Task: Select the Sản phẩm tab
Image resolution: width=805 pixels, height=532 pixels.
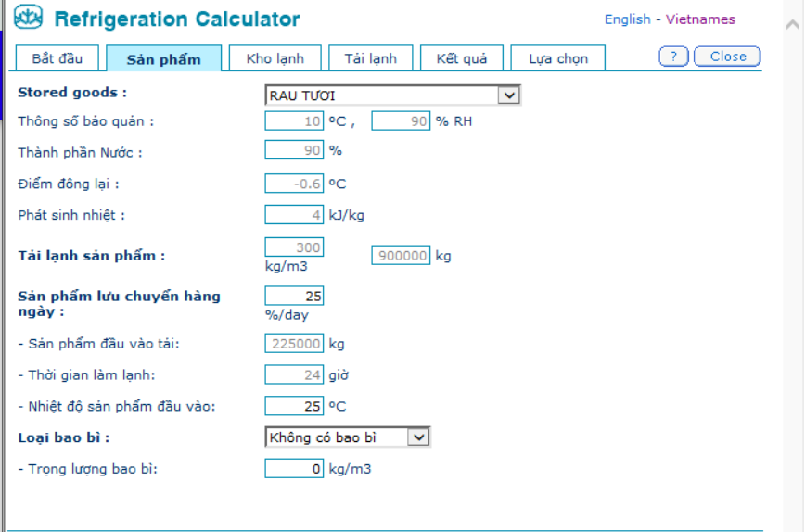Action: (x=163, y=59)
